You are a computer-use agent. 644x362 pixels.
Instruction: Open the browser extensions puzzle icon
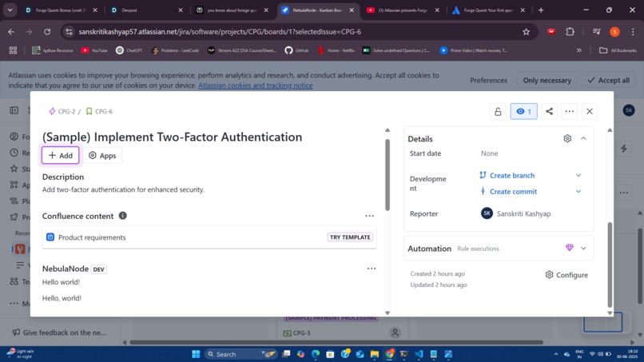tap(570, 32)
